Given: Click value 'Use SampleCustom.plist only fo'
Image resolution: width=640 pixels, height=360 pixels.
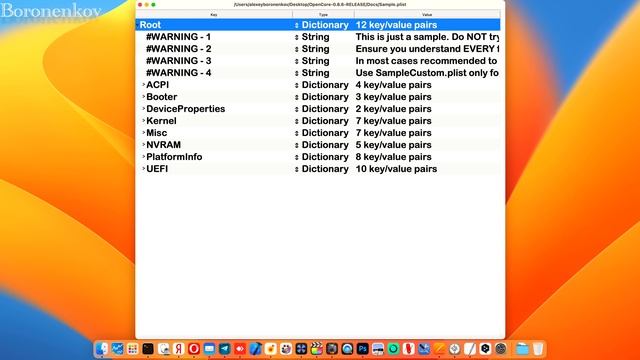Looking at the screenshot, I should tap(427, 73).
